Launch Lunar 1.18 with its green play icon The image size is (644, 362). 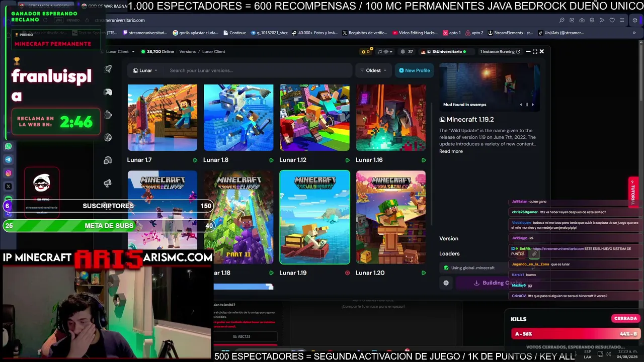coord(271,273)
